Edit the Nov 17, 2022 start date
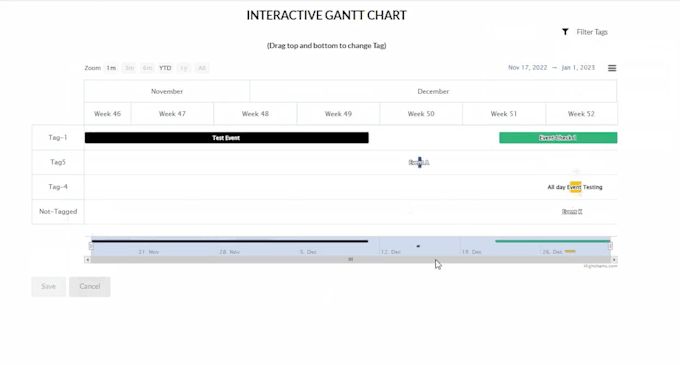The image size is (680, 365). click(x=527, y=68)
